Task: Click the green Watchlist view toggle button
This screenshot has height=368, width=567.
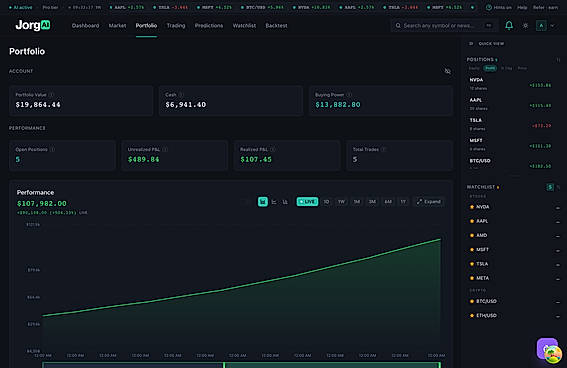Action: click(550, 187)
